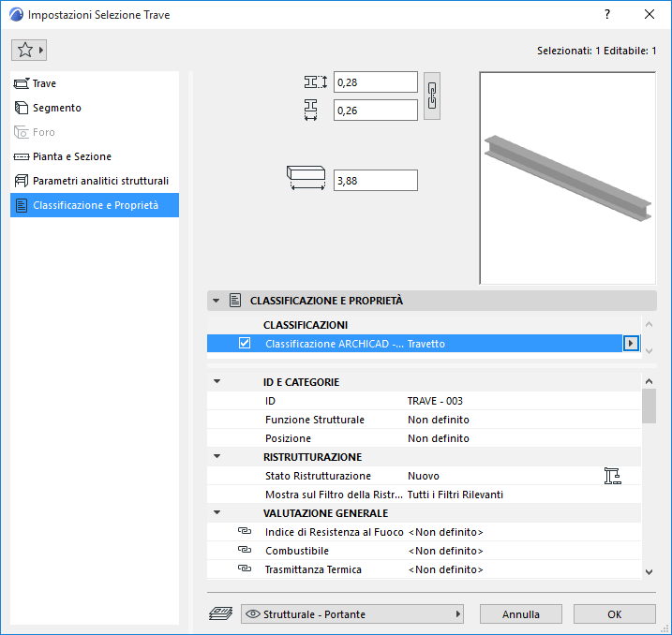The image size is (672, 635).
Task: Close the Impostazioni Selezione Trave dialog
Action: [x=650, y=15]
